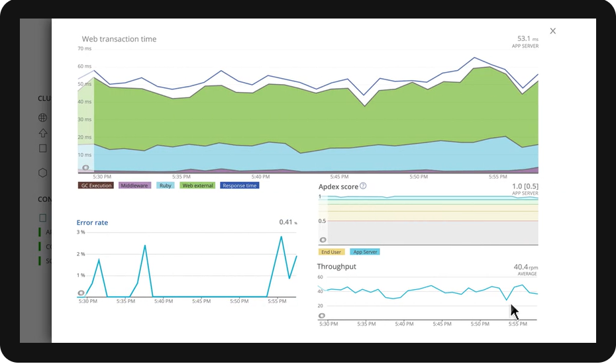The width and height of the screenshot is (616, 364).
Task: Click the circle marker on Apdex score chart
Action: click(x=323, y=240)
